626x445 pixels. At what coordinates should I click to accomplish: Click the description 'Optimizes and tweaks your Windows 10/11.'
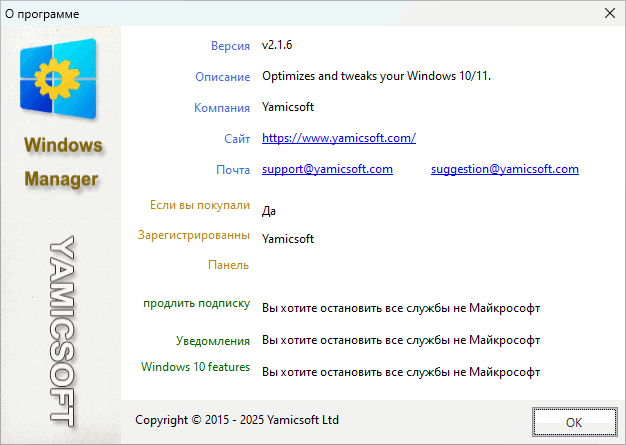pos(376,76)
